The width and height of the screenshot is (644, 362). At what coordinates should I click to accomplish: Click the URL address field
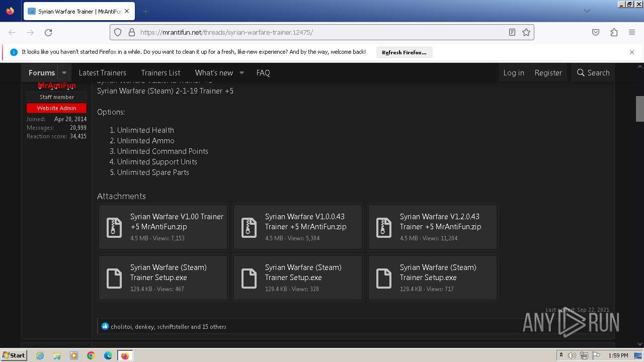322,32
